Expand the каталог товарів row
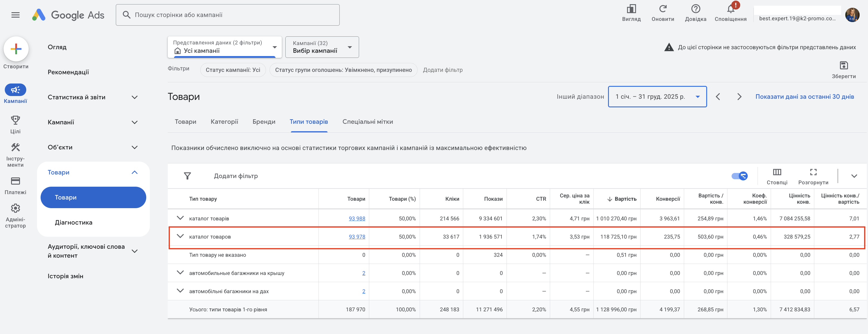Image resolution: width=868 pixels, height=334 pixels. tap(180, 218)
